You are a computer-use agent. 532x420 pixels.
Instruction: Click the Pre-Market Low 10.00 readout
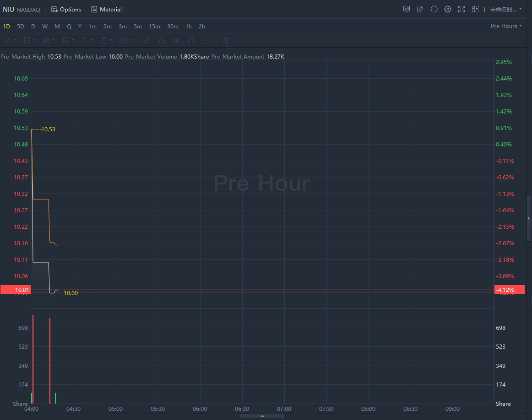(93, 57)
